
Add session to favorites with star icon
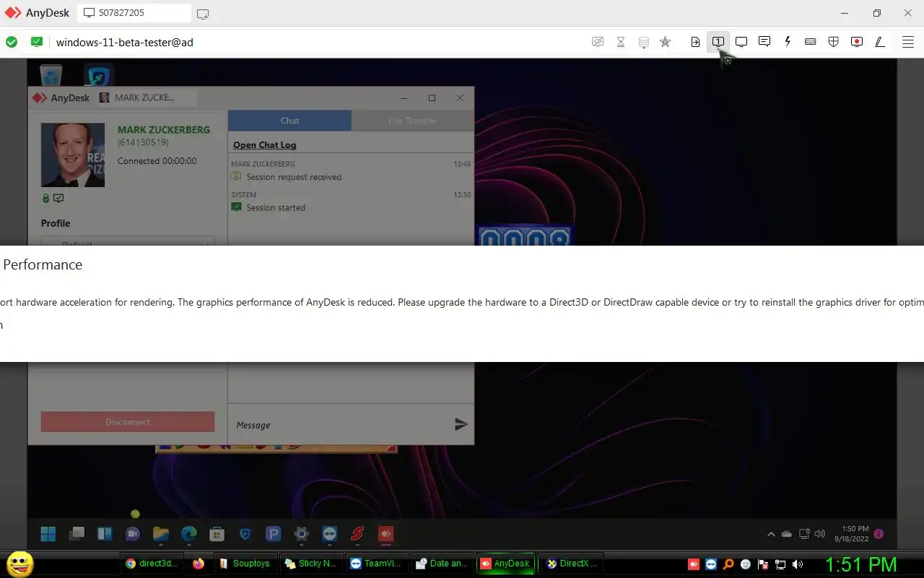coord(666,42)
